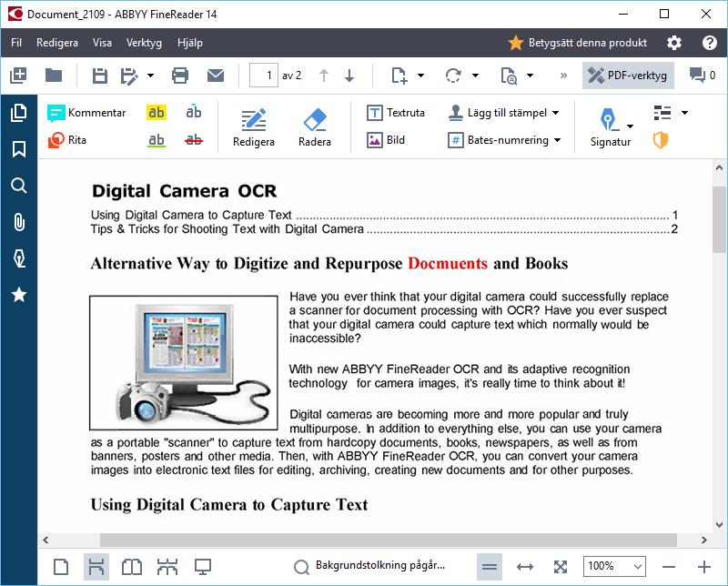Show more toolbar items with chevron
728x586 pixels.
(x=563, y=76)
